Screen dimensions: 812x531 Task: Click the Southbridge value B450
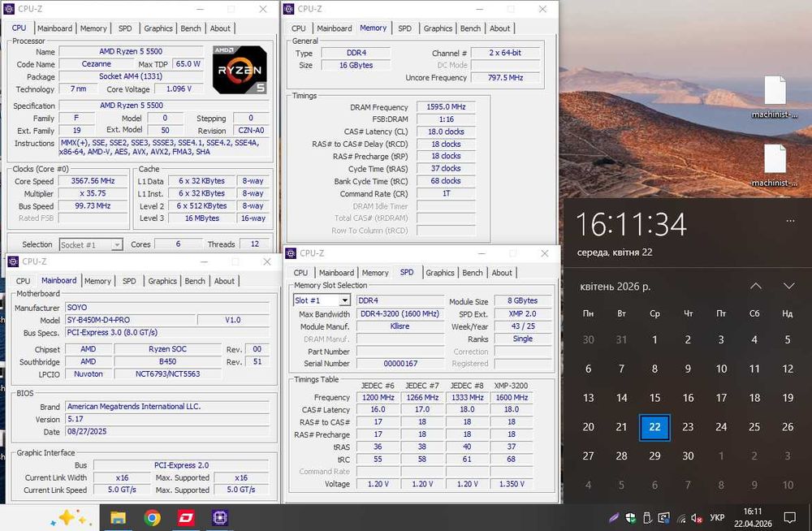[x=168, y=361]
